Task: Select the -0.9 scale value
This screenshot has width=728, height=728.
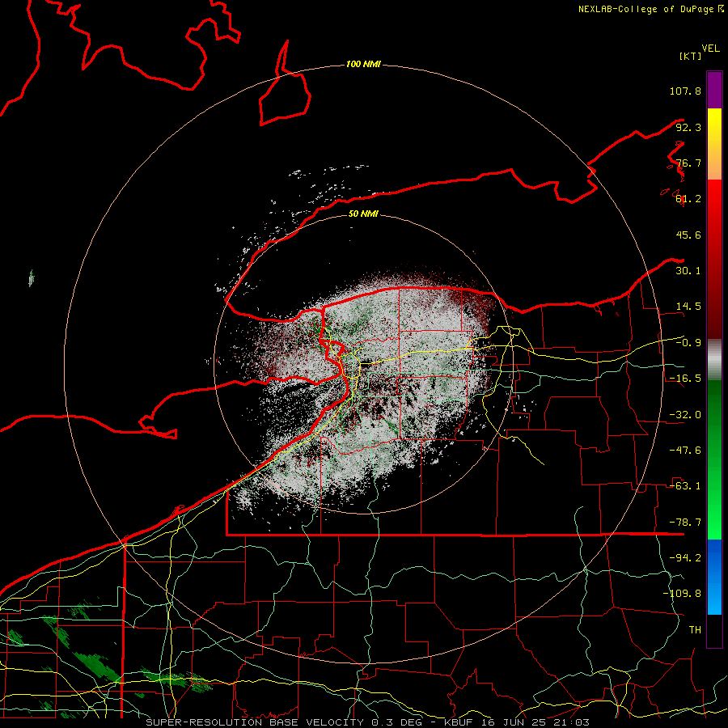Action: (x=688, y=343)
